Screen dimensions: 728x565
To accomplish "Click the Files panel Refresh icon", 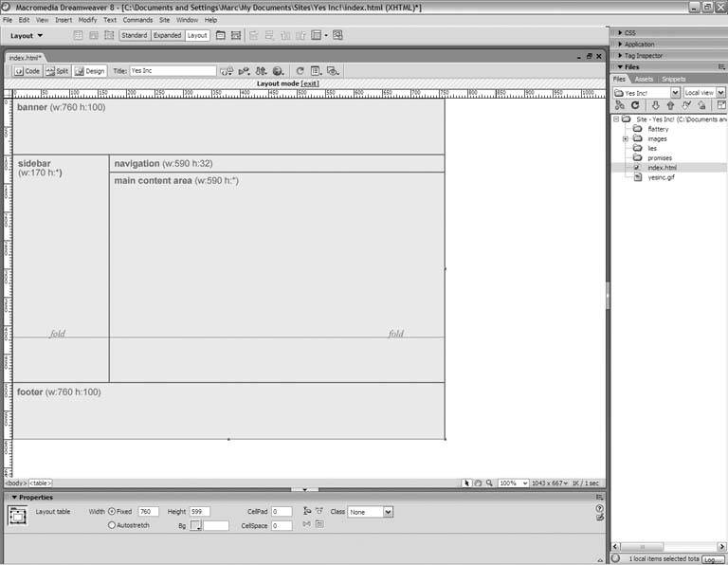I will (x=635, y=105).
